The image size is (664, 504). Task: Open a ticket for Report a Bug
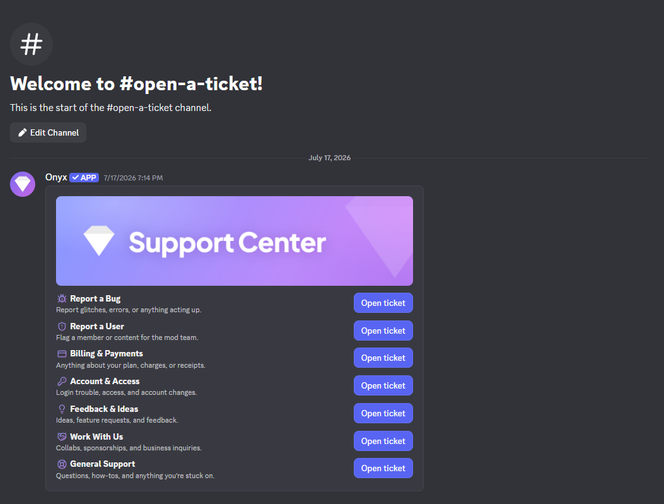383,303
